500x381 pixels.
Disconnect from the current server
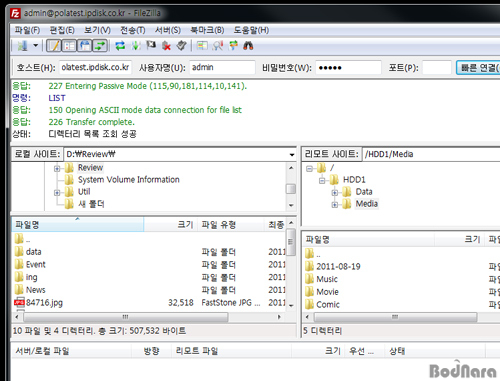point(166,45)
